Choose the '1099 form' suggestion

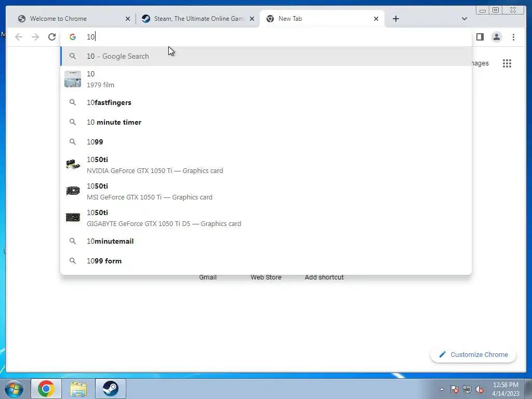tap(266, 261)
